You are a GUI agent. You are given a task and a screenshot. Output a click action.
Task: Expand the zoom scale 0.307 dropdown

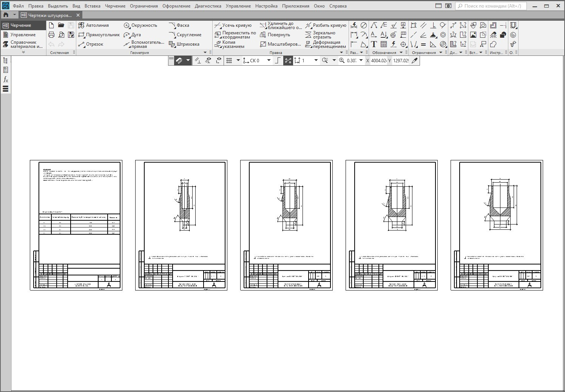pos(361,60)
